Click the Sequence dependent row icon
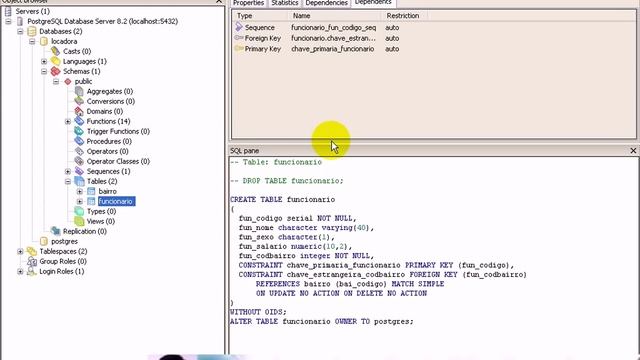 pyautogui.click(x=239, y=27)
